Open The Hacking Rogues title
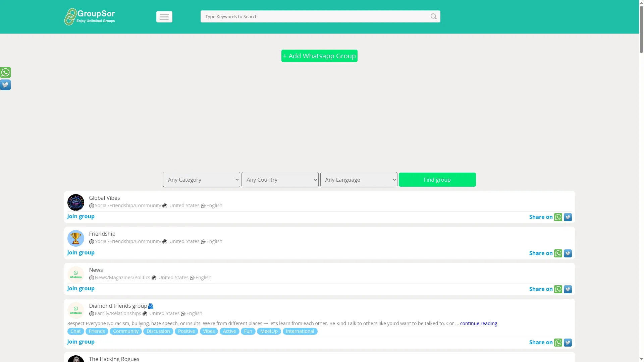Image resolution: width=644 pixels, height=362 pixels. [114, 359]
